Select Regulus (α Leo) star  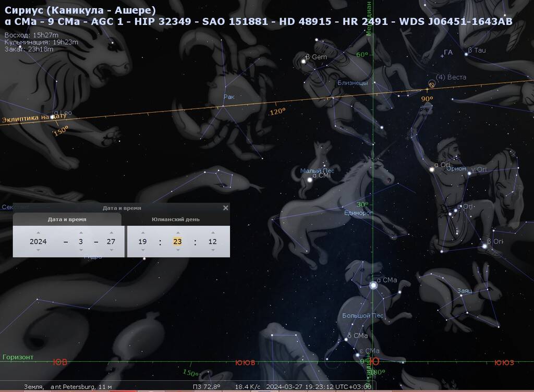point(52,117)
